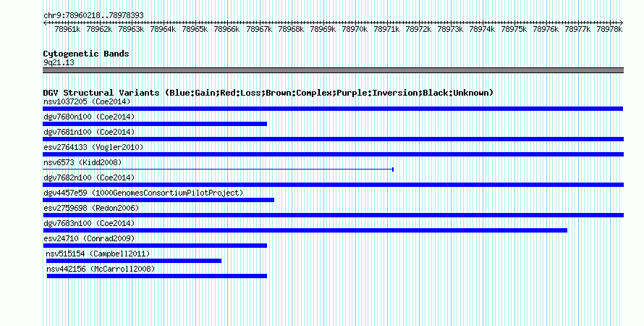The width and height of the screenshot is (644, 326).
Task: Click the nsv6573 (Kidd2008) label
Action: pyautogui.click(x=82, y=162)
